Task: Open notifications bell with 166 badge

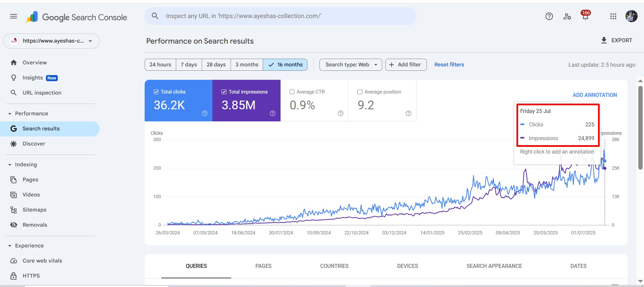Action: coord(585,15)
